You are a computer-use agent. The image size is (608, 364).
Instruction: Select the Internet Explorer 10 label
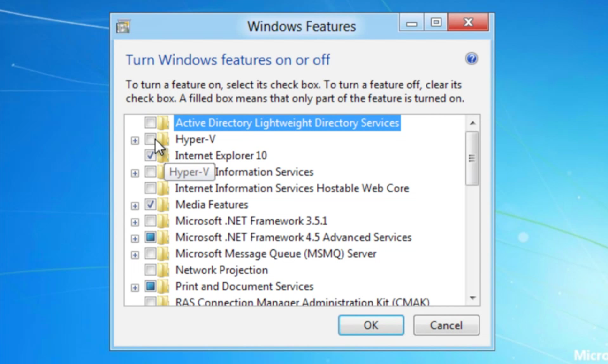[221, 155]
